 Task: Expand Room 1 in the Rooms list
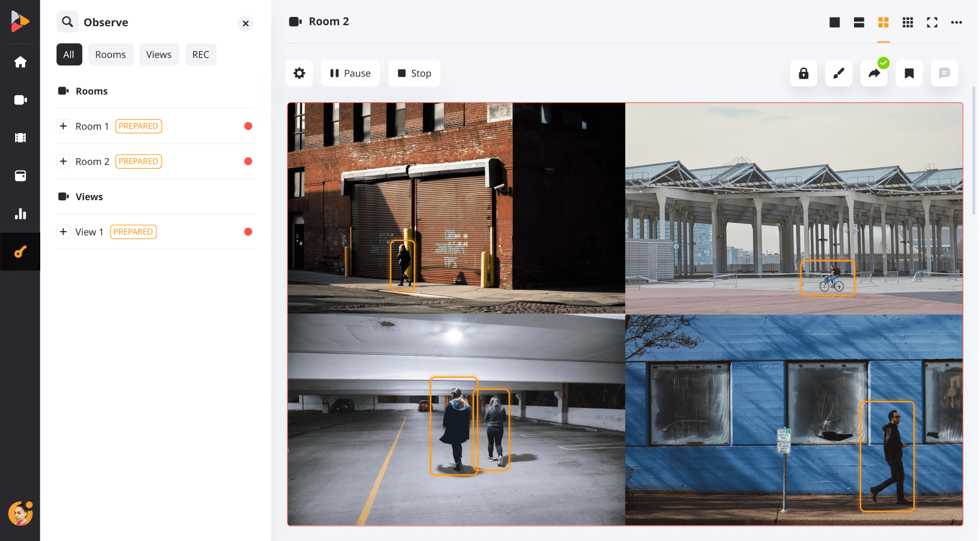coord(64,125)
